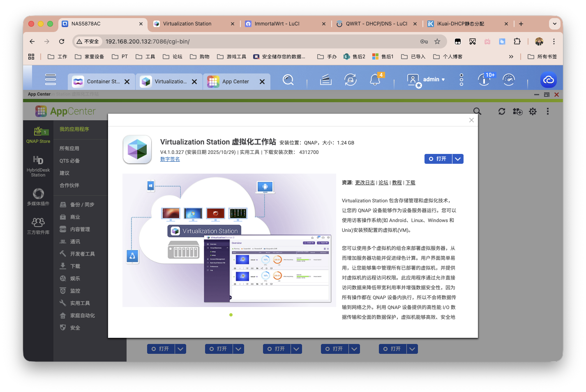Click the blue myQNAPcloud icon

tap(548, 79)
